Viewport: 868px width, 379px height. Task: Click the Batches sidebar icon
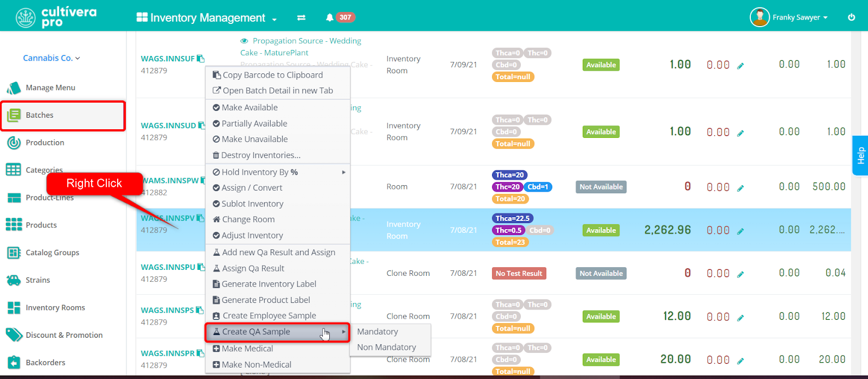pos(14,115)
